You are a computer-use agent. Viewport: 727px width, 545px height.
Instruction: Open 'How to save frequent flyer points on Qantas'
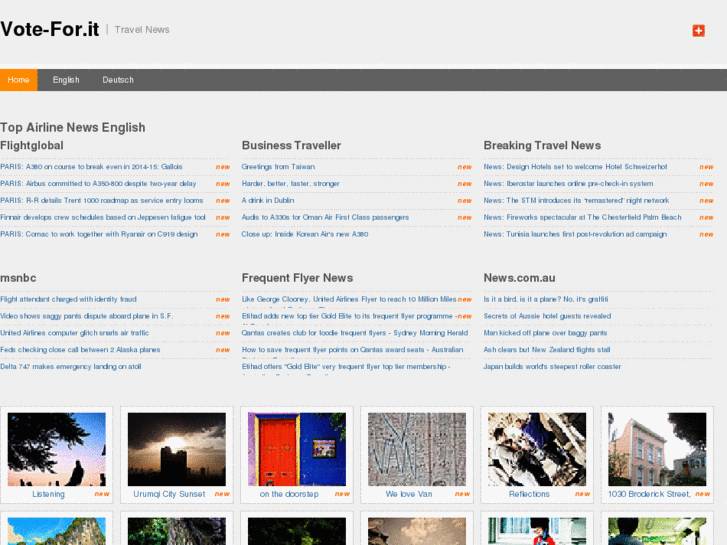352,350
